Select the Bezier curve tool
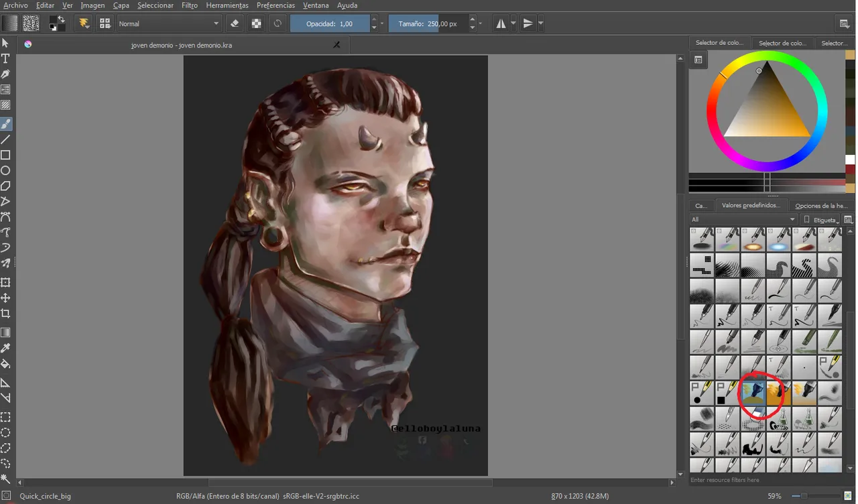The width and height of the screenshot is (858, 504). pos(5,216)
